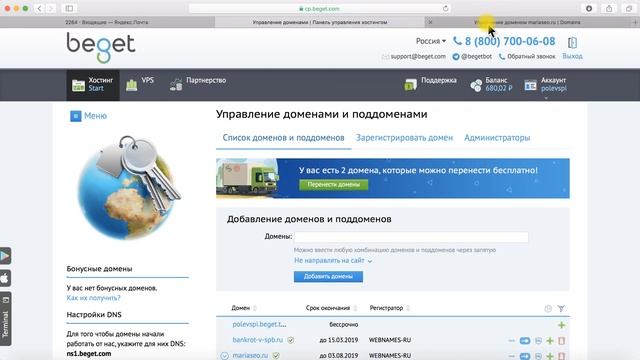
Task: Switch to the Yandex Mail inbox tab
Action: (x=107, y=22)
